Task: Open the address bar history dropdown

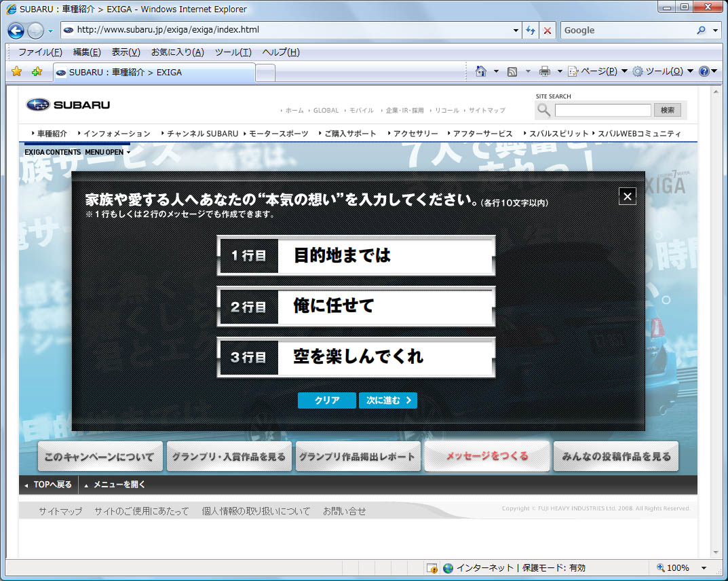Action: pyautogui.click(x=516, y=30)
